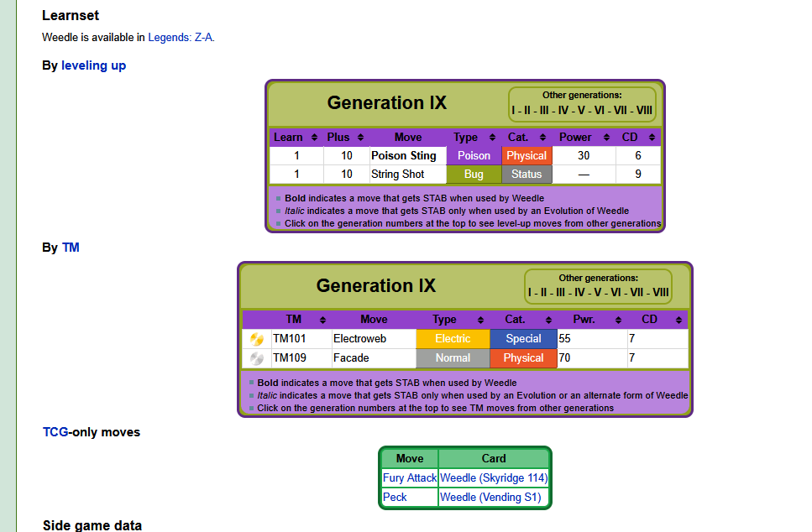Screen dimensions: 812x532
Task: Click the Poison type cell
Action: point(474,156)
